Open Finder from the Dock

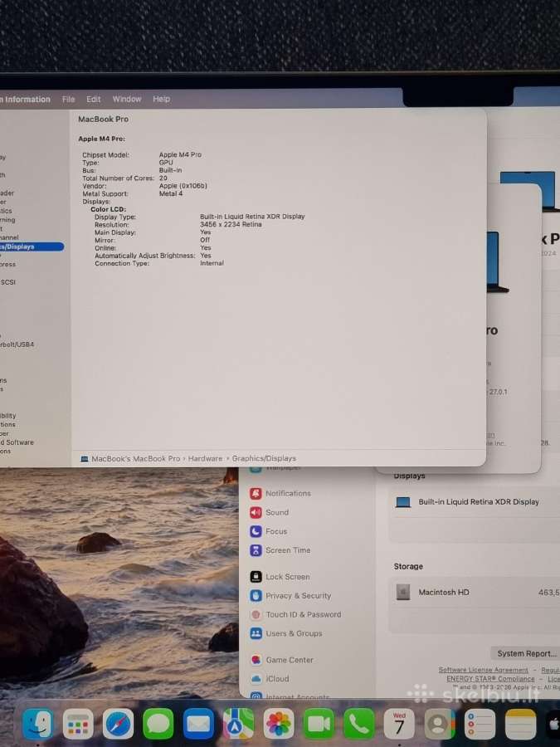[37, 724]
